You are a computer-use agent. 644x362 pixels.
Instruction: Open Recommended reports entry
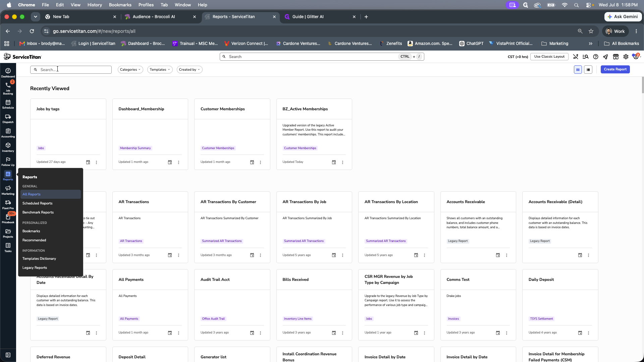pyautogui.click(x=50, y=240)
